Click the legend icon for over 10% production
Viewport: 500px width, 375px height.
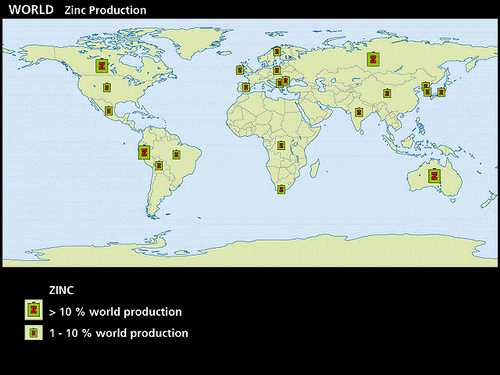[x=34, y=310]
